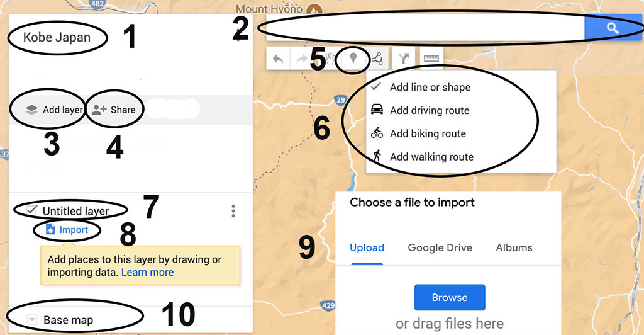The image size is (644, 335).
Task: Open the Albums tab
Action: click(x=514, y=248)
